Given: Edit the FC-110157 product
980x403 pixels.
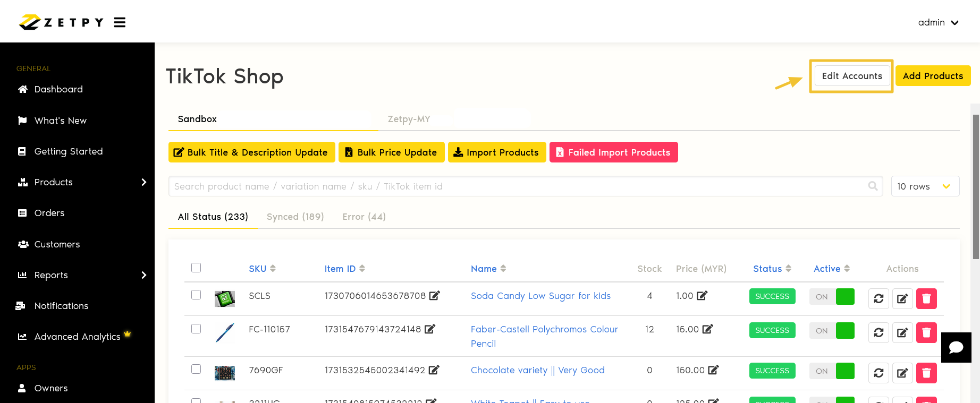Looking at the screenshot, I should click(x=902, y=332).
